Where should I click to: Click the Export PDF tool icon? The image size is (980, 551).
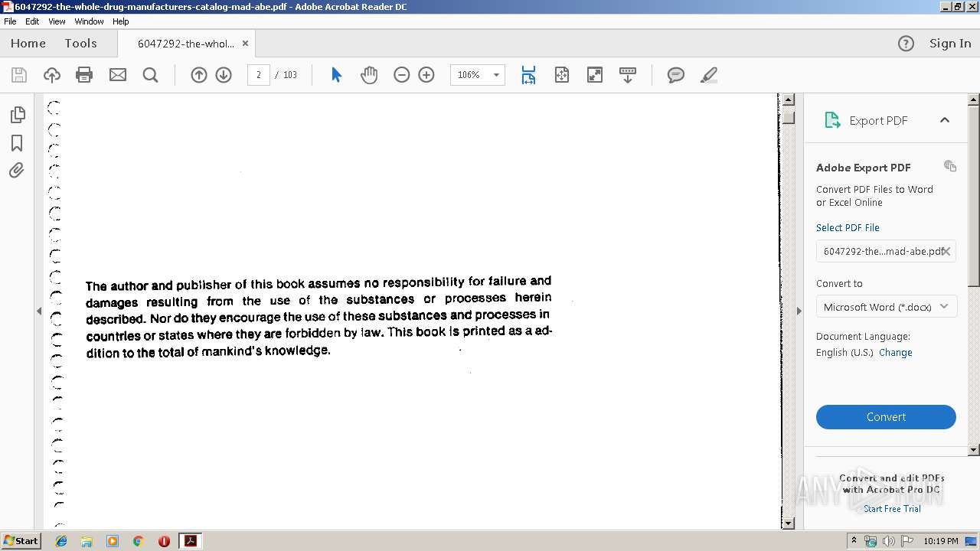832,120
